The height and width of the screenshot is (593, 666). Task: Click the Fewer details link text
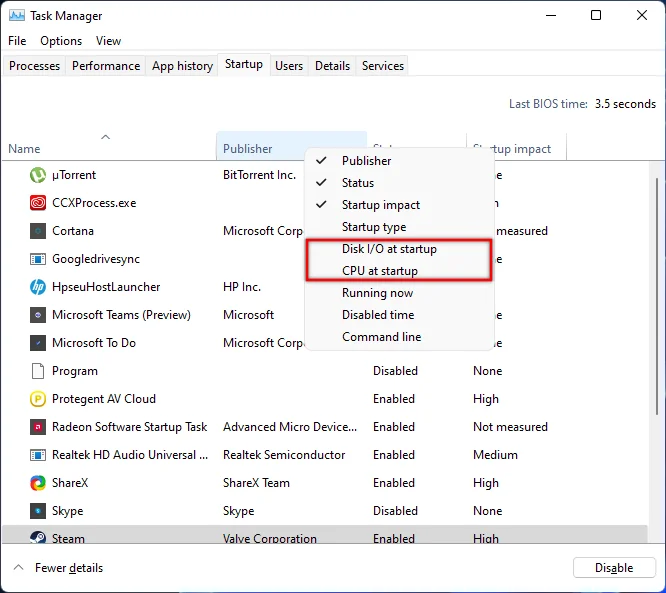69,568
